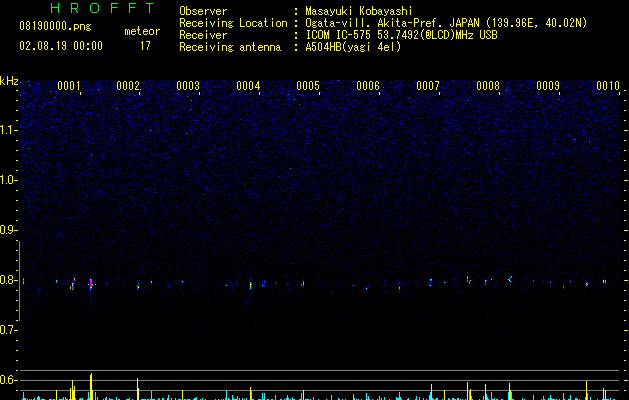The image size is (629, 400).
Task: Click the Receiver label
Action: point(203,35)
